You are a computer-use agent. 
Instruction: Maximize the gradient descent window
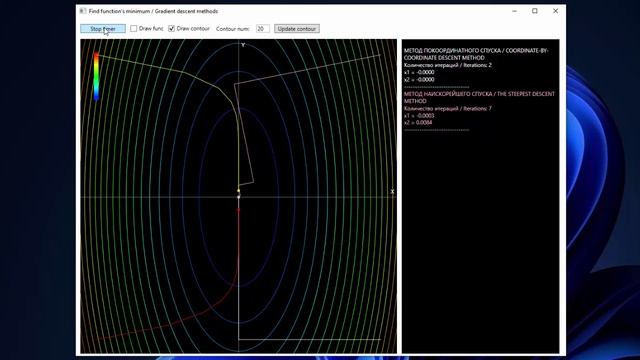(x=535, y=11)
